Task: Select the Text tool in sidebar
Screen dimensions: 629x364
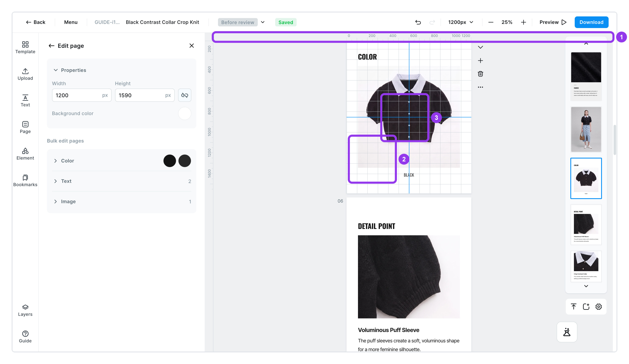Action: pyautogui.click(x=25, y=101)
